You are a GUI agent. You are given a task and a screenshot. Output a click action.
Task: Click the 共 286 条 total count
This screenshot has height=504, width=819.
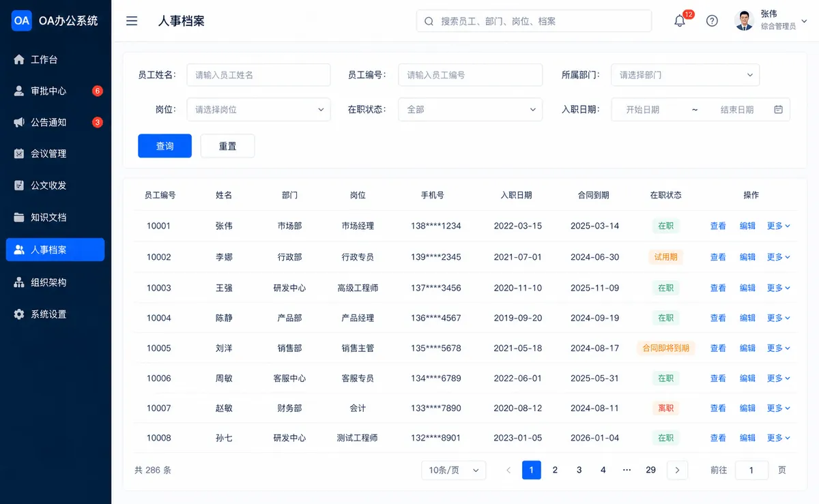pos(153,470)
